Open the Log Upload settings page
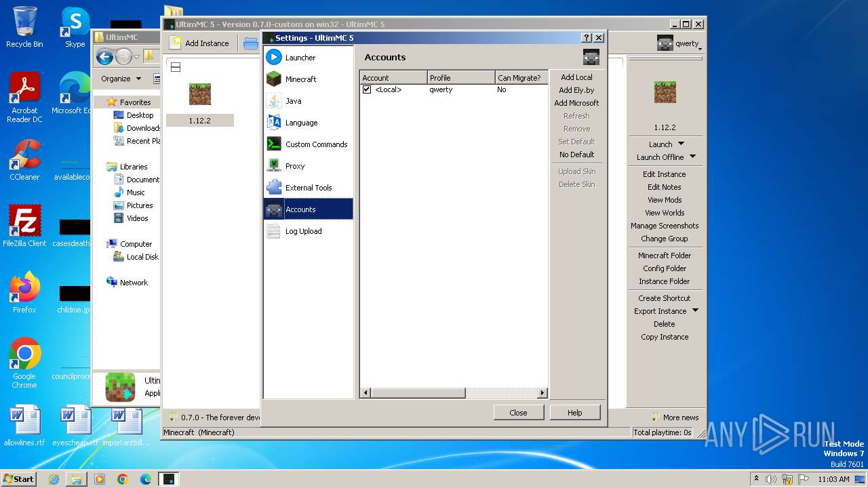The height and width of the screenshot is (488, 868). point(309,231)
